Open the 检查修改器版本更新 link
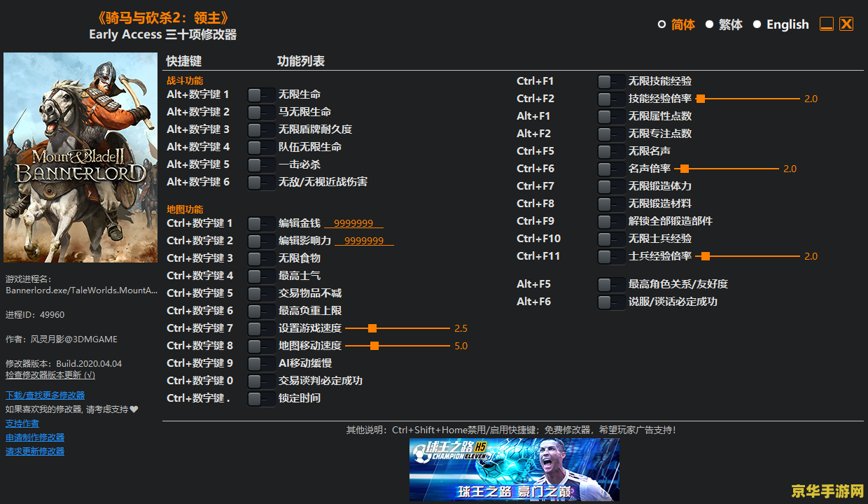 [x=50, y=374]
